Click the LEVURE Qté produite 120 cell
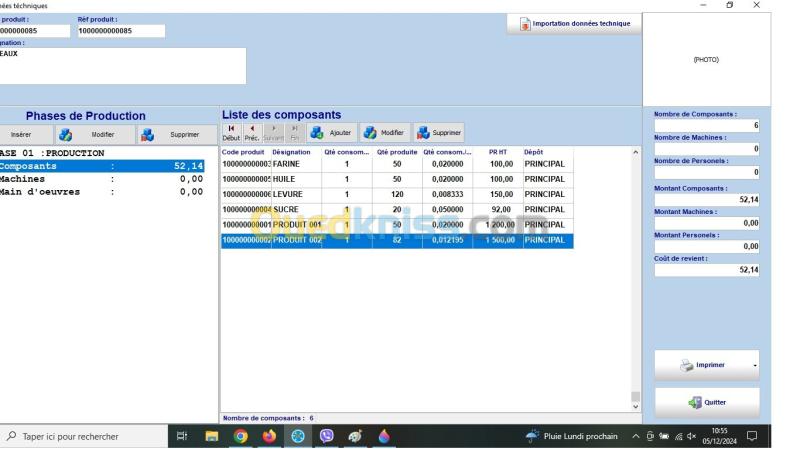The height and width of the screenshot is (449, 800). (x=397, y=194)
